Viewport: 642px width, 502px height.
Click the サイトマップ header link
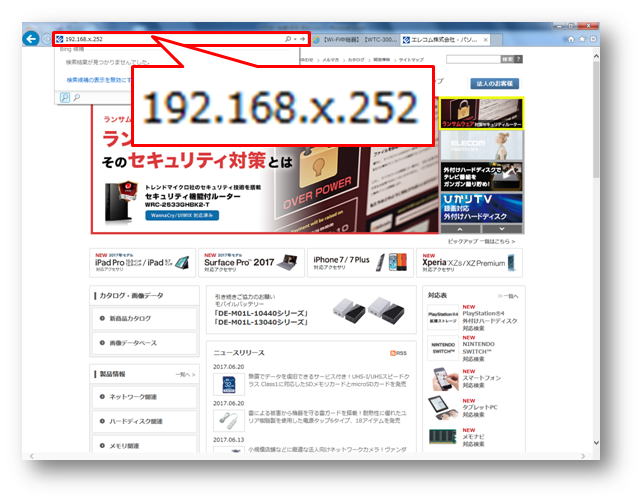(411, 60)
